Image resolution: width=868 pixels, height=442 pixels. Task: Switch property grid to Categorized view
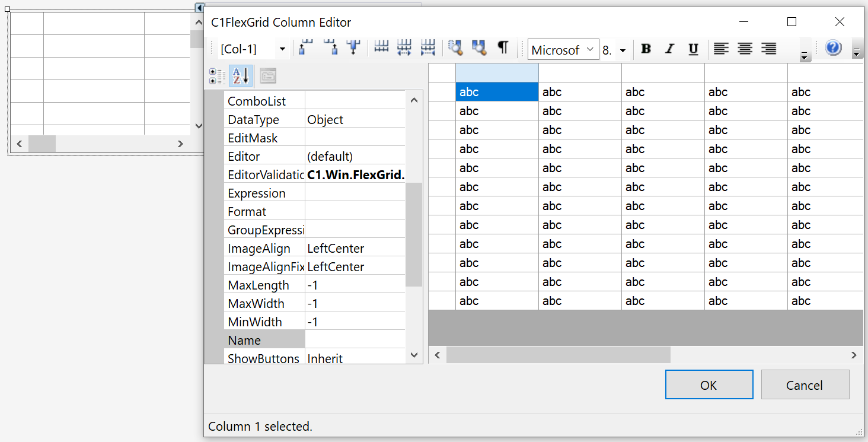(x=217, y=76)
